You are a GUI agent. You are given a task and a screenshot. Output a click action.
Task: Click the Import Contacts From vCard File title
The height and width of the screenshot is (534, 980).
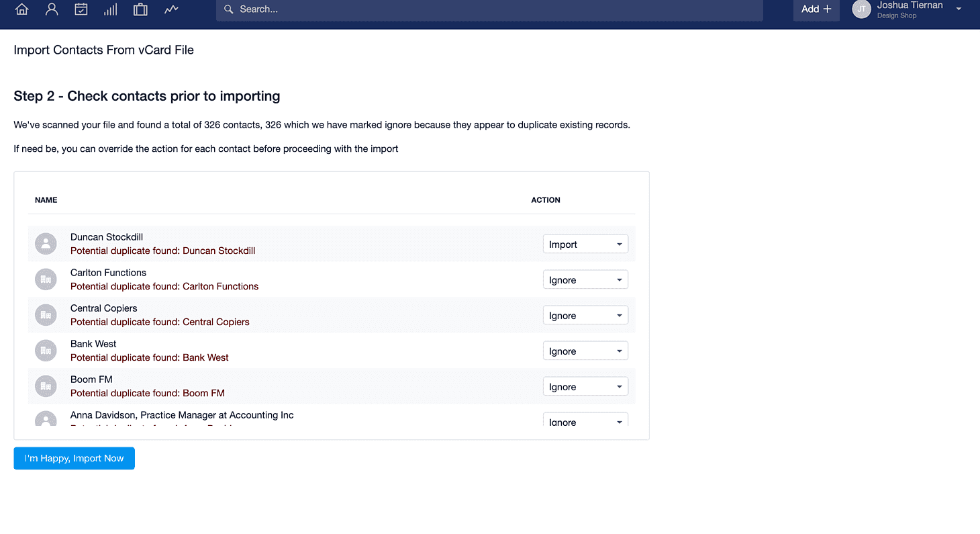tap(103, 50)
